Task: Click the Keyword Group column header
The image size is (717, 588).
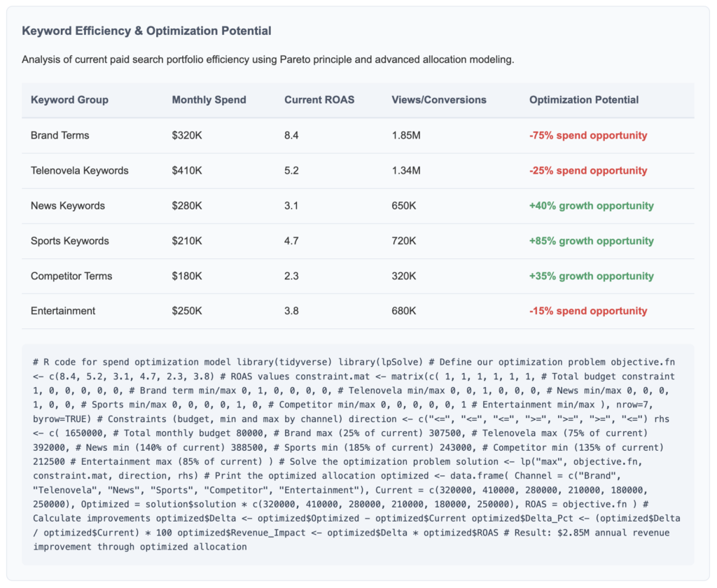Action: [x=69, y=99]
